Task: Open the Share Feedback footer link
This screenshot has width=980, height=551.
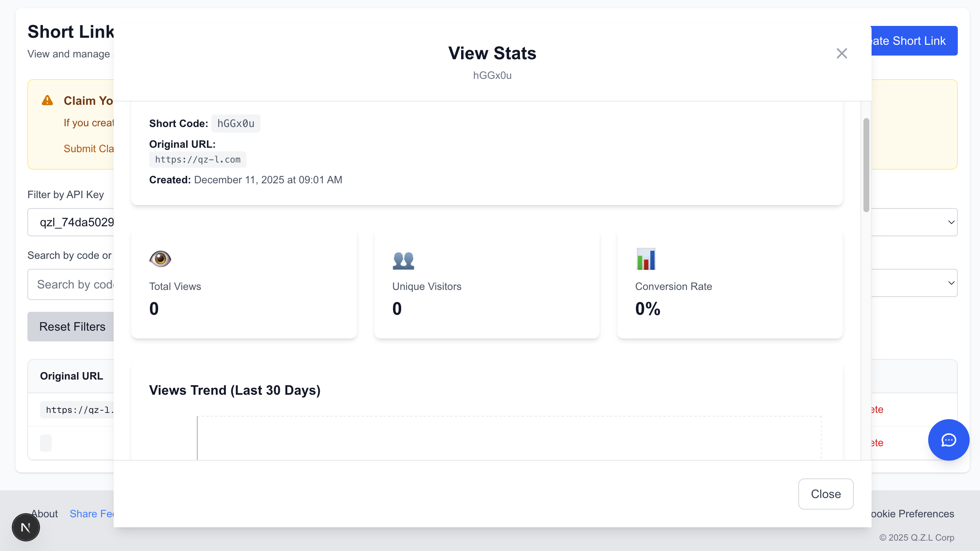Action: click(92, 514)
